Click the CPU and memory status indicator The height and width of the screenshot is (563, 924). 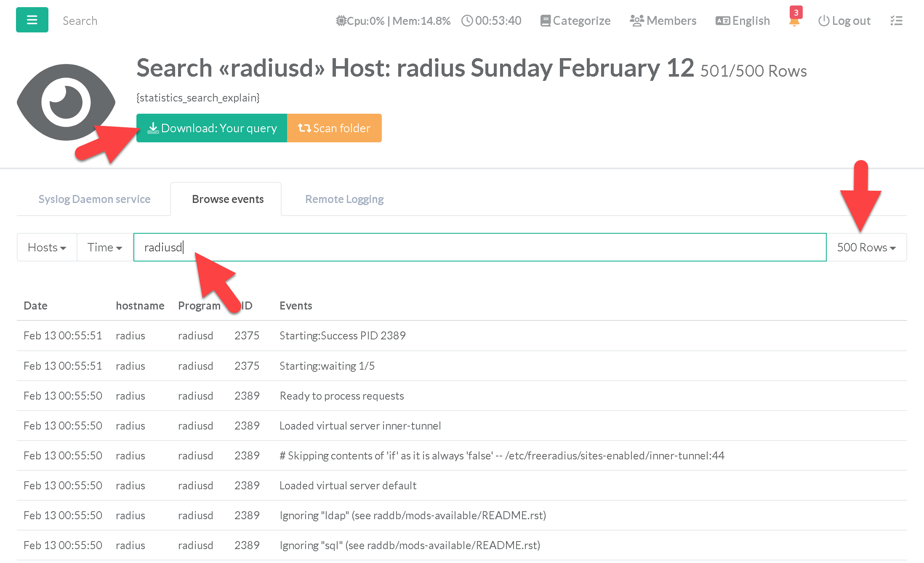[x=393, y=21]
